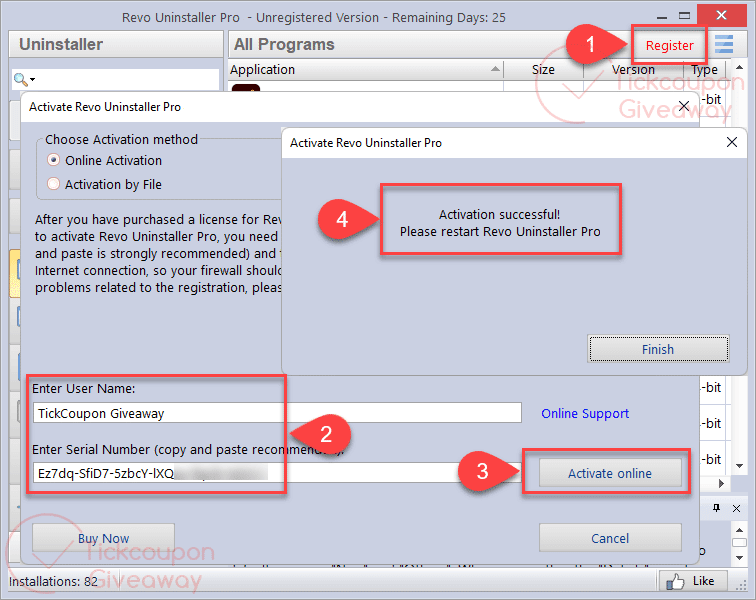Click the lower panel scroll down arrow

tap(739, 558)
